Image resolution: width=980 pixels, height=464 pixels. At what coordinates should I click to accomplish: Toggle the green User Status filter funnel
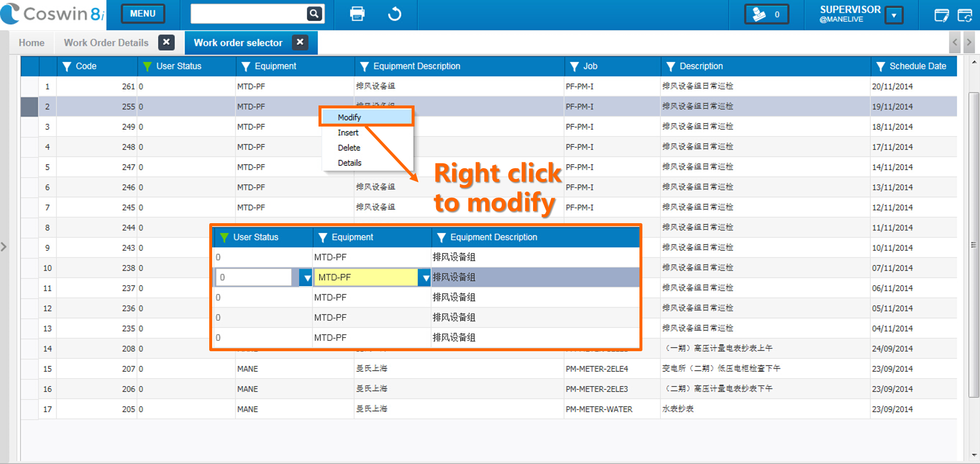(x=147, y=66)
